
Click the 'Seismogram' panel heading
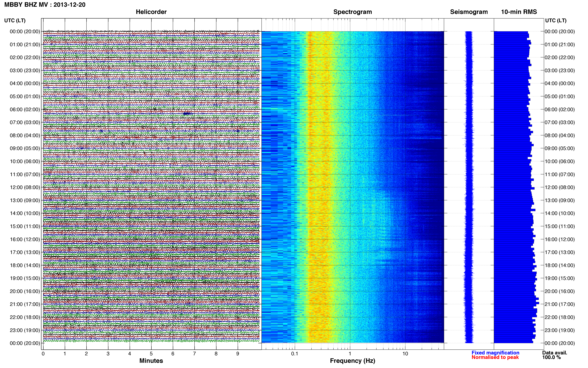pos(469,12)
